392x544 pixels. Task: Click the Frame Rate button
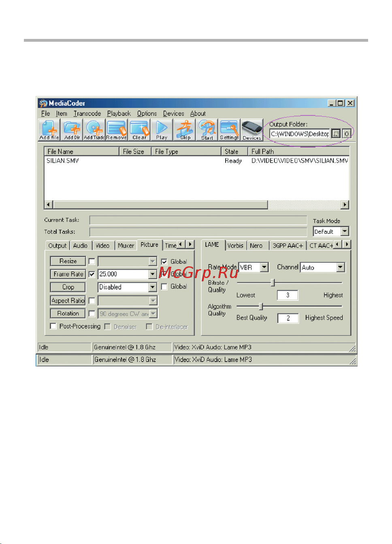68,274
